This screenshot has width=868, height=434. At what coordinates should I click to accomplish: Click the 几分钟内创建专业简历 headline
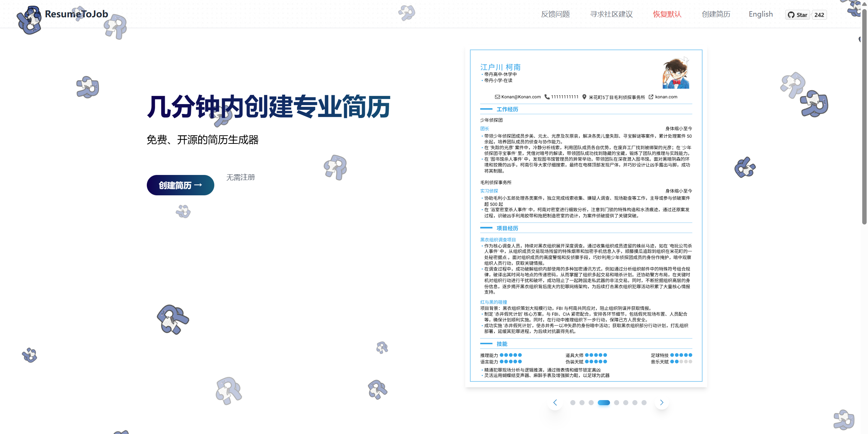(268, 107)
